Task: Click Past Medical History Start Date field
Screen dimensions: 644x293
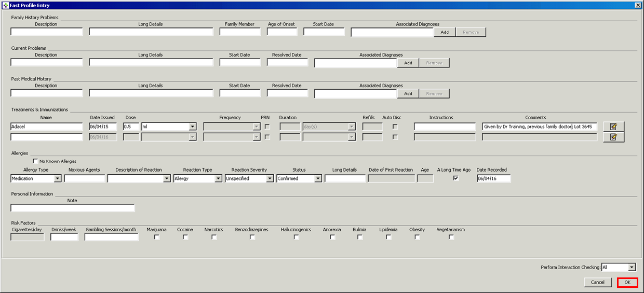Action: tap(240, 93)
